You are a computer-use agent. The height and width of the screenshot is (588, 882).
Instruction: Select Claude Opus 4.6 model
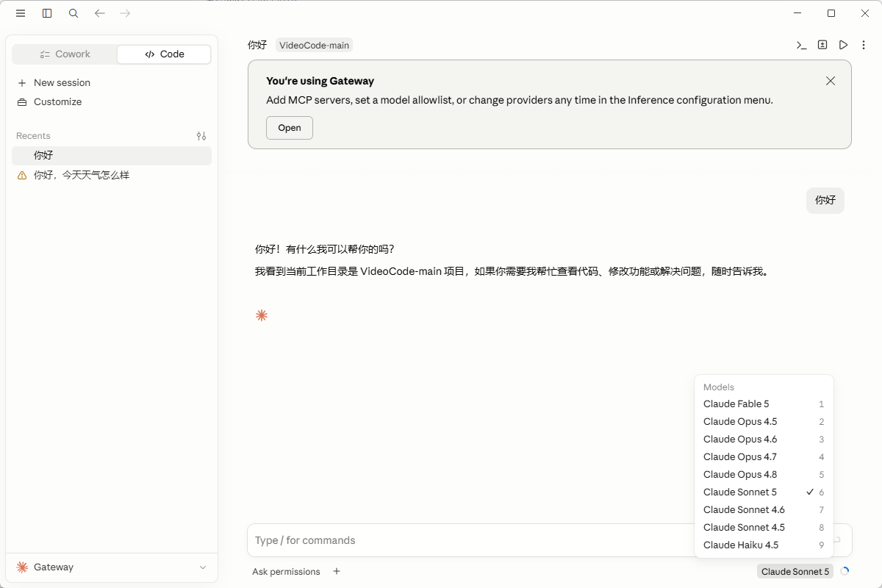[x=764, y=439]
